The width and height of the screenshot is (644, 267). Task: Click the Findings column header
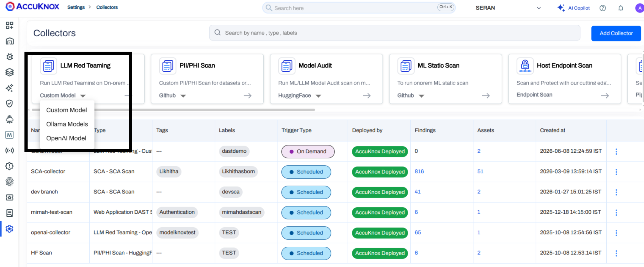coord(425,130)
